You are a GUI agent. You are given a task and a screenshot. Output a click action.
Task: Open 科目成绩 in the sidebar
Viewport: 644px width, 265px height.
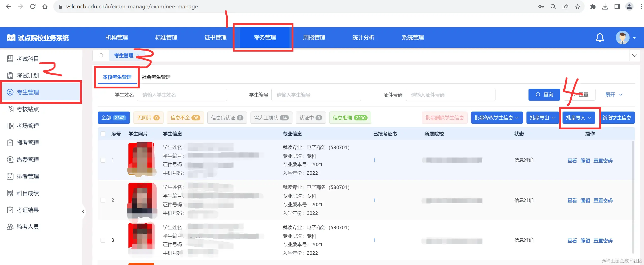pos(41,193)
